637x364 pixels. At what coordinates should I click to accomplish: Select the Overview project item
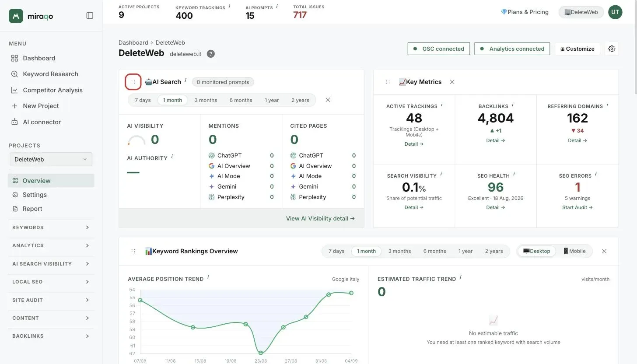[51, 181]
